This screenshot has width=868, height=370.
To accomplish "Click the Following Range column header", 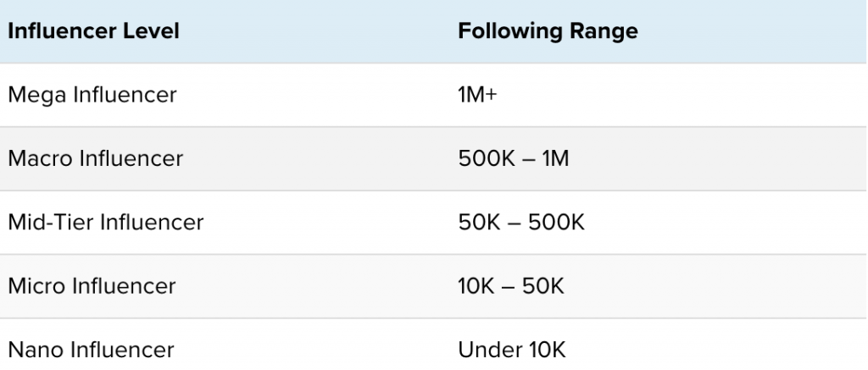I will (x=548, y=31).
